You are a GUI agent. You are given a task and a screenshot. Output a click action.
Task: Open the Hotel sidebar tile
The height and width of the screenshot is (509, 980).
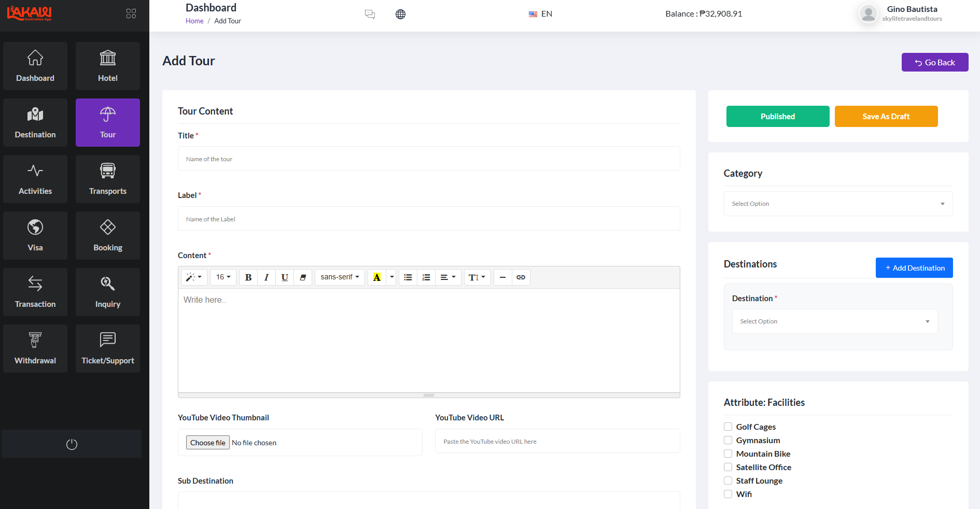coord(108,66)
